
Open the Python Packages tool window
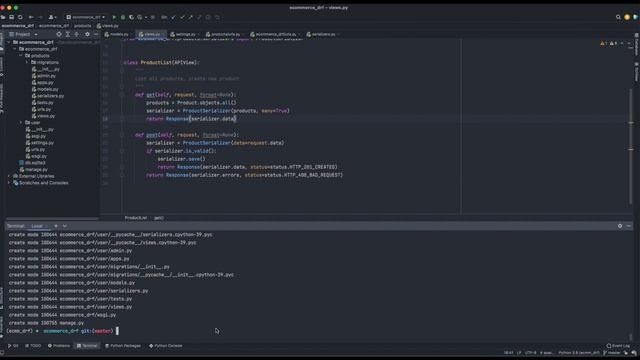pos(123,346)
